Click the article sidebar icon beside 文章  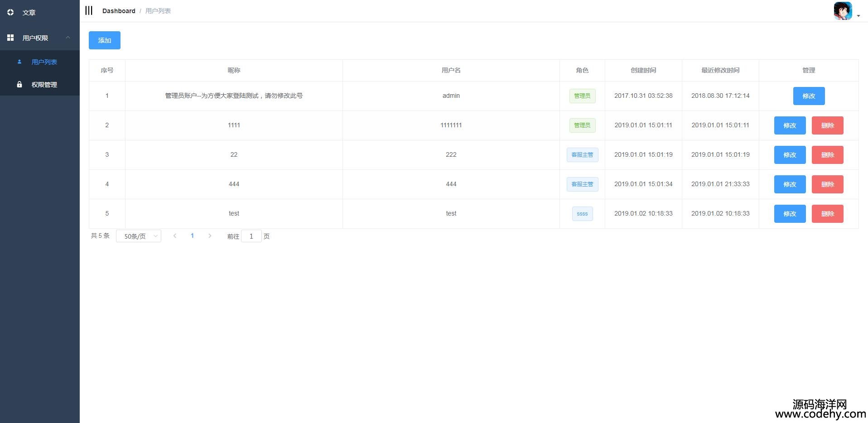pos(10,13)
